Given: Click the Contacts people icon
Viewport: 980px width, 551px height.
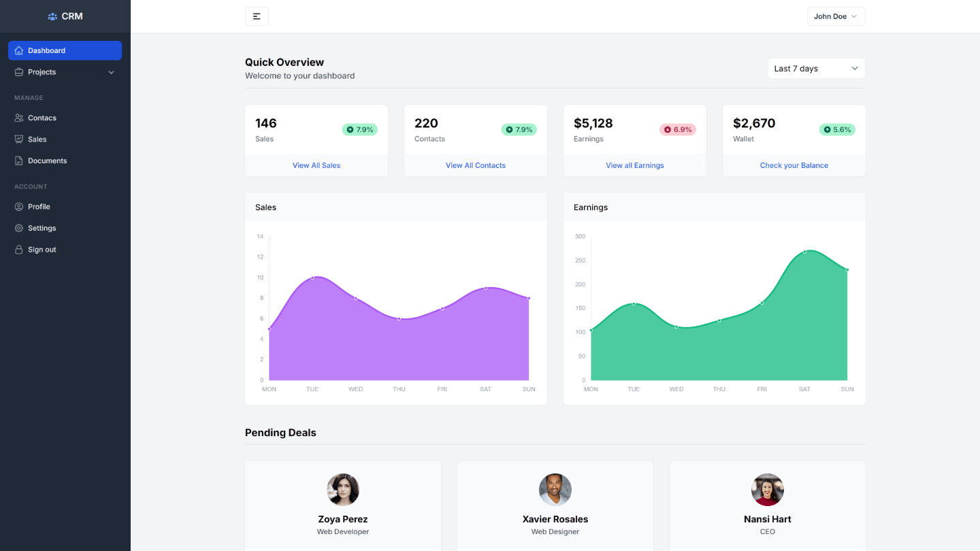Looking at the screenshot, I should point(20,118).
